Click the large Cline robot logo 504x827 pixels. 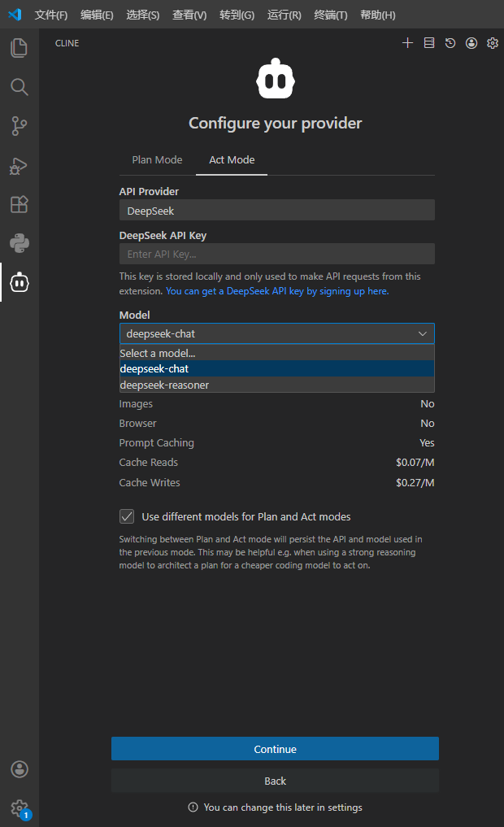click(276, 79)
